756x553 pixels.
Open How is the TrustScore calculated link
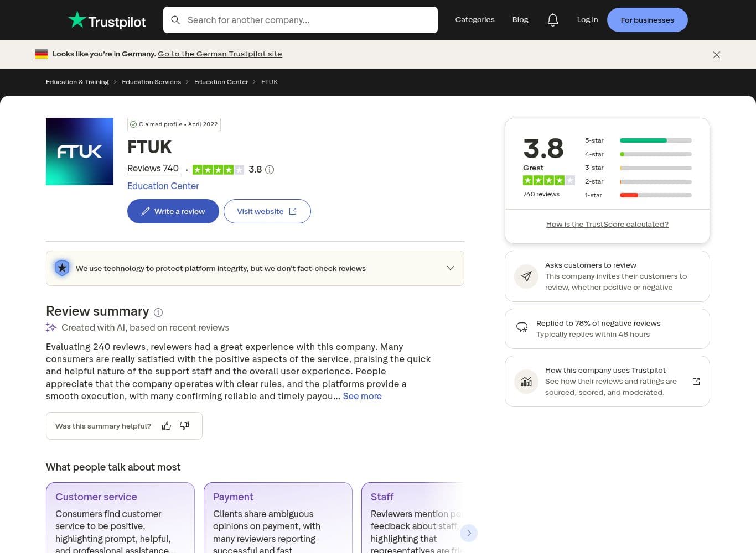[607, 225]
